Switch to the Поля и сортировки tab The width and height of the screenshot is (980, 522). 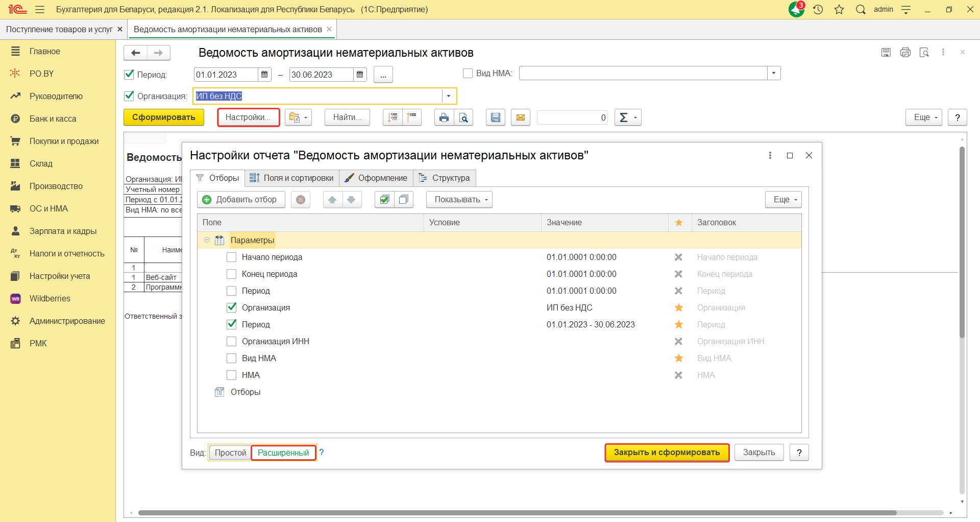292,178
